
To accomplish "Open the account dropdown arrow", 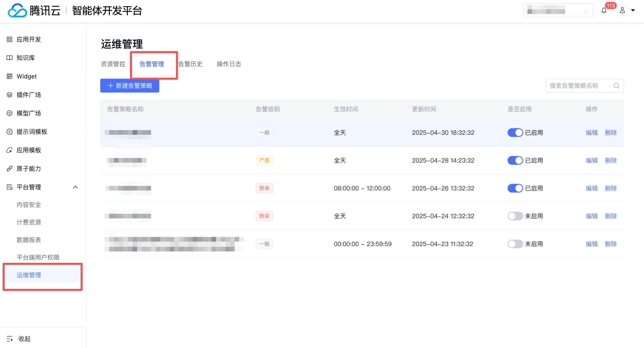I will click(x=633, y=10).
